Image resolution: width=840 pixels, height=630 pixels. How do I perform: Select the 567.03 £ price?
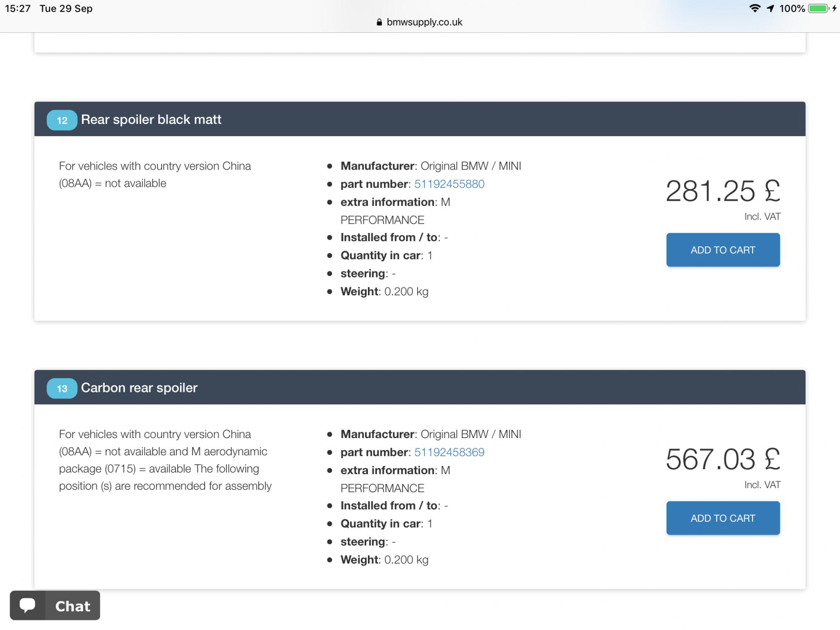pyautogui.click(x=723, y=459)
